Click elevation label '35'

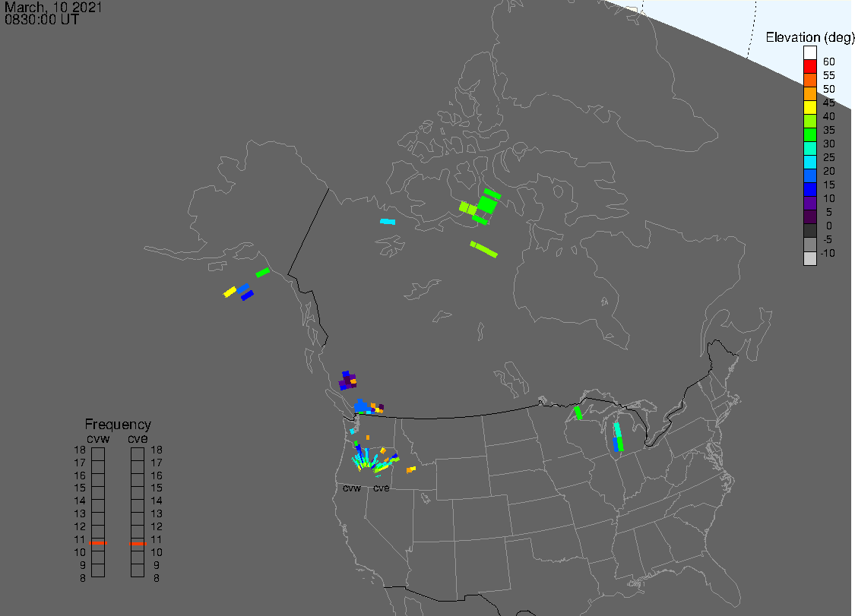pos(829,130)
